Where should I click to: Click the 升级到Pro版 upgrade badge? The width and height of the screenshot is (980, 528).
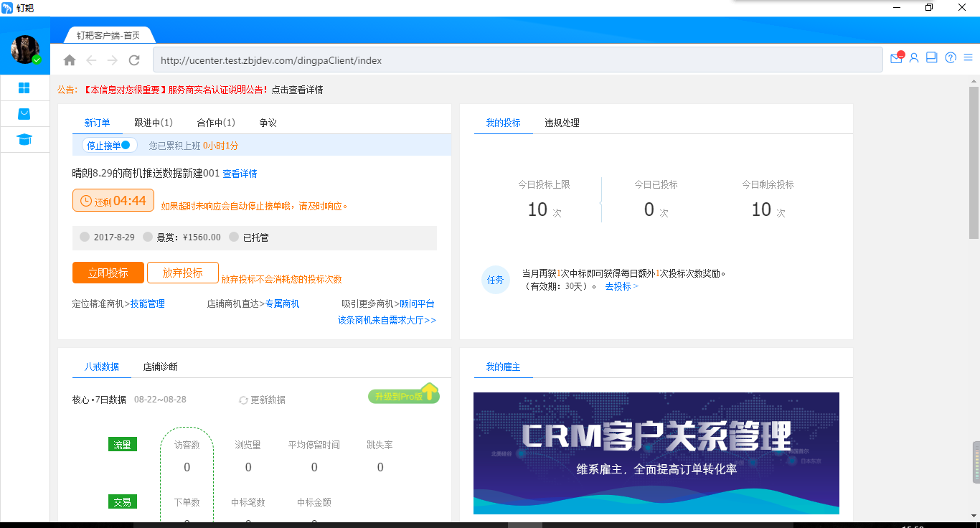click(x=404, y=394)
